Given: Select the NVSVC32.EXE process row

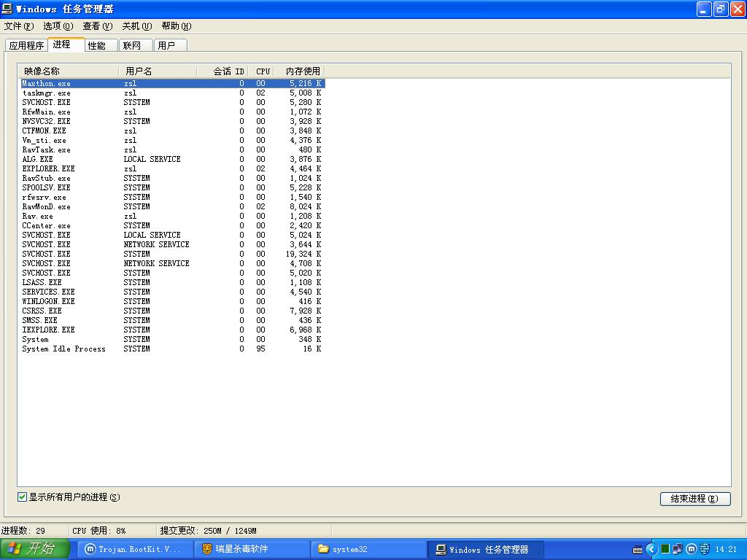Looking at the screenshot, I should 172,122.
